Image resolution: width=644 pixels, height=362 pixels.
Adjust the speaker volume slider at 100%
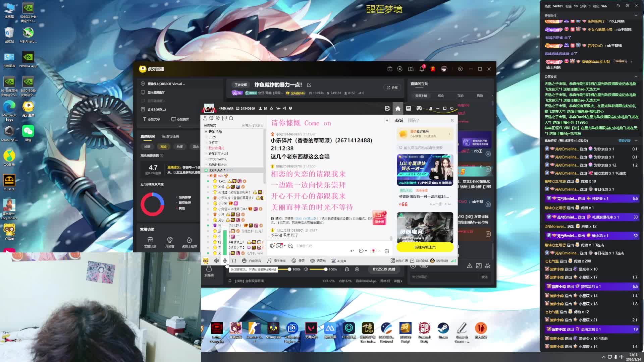(x=325, y=269)
